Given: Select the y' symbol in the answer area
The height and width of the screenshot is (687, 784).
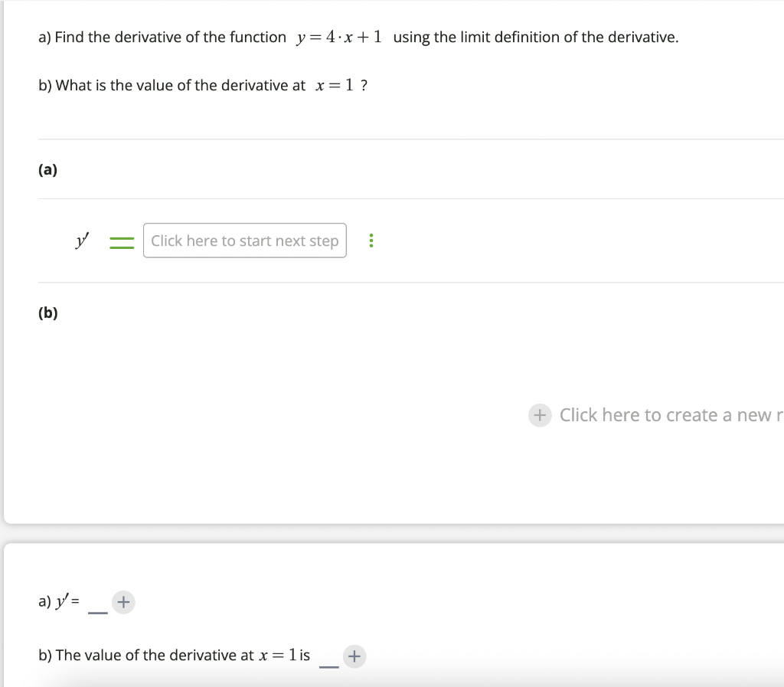Looking at the screenshot, I should point(62,601).
